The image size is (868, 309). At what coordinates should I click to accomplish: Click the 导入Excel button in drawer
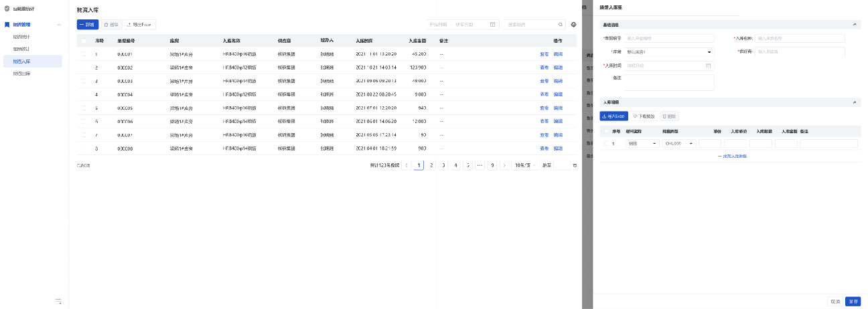613,116
